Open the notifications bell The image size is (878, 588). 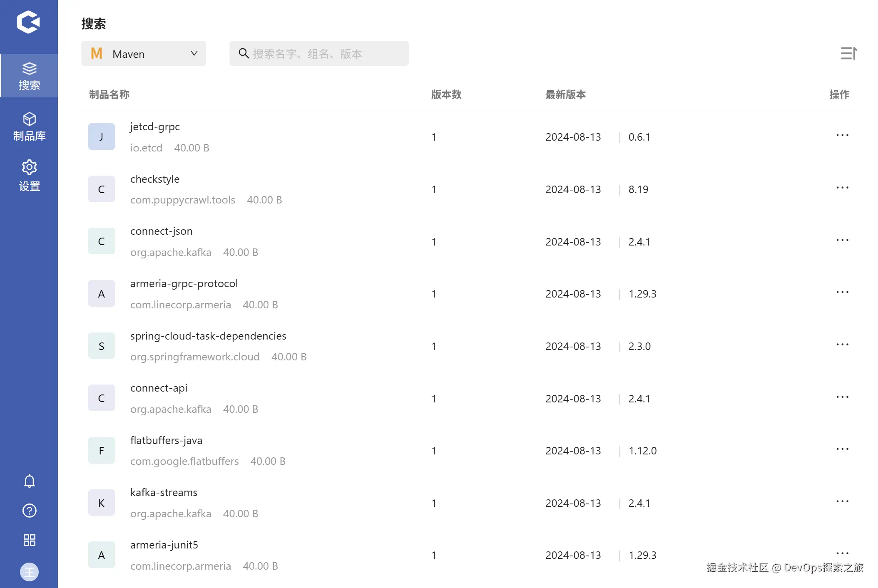tap(29, 481)
